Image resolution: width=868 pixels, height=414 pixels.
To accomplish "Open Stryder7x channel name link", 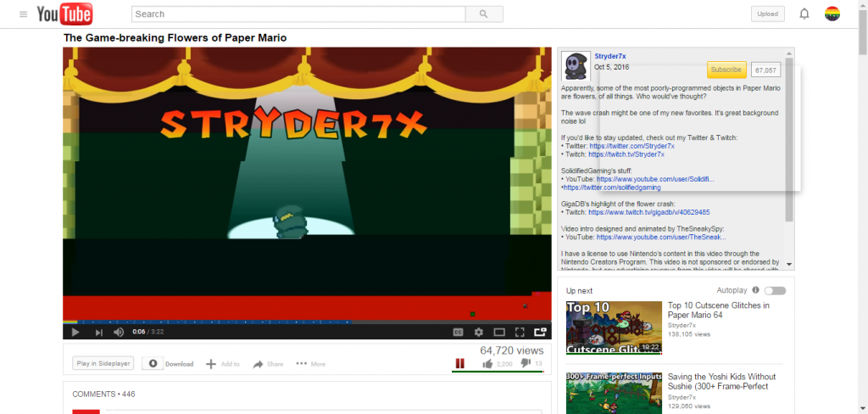I will 610,56.
